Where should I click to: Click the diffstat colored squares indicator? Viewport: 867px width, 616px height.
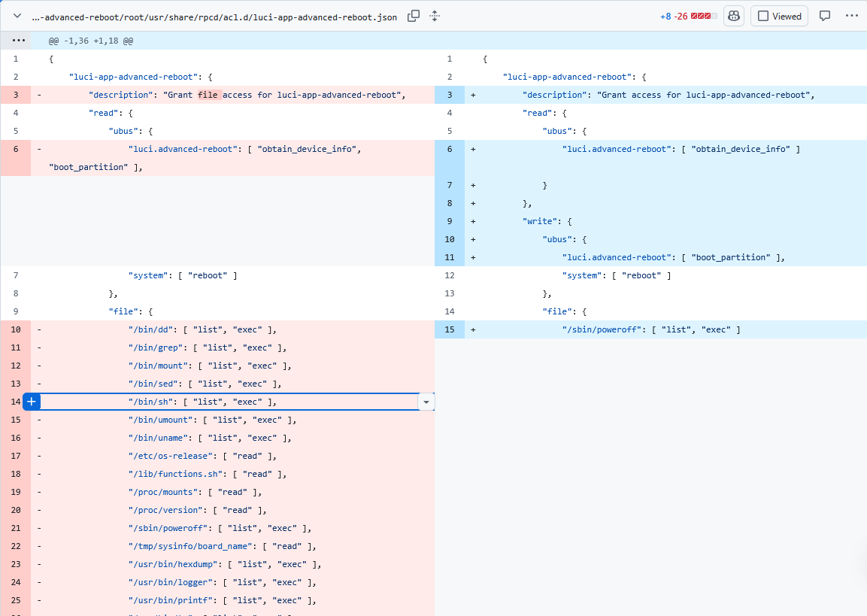[x=704, y=16]
